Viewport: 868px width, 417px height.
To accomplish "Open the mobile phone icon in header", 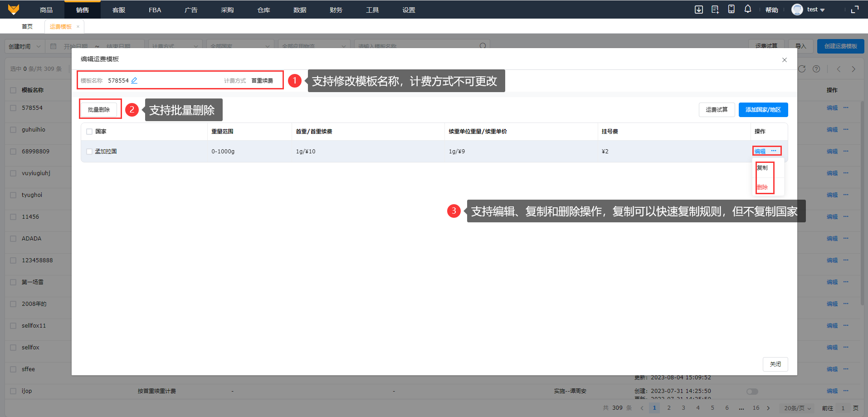I will (731, 9).
